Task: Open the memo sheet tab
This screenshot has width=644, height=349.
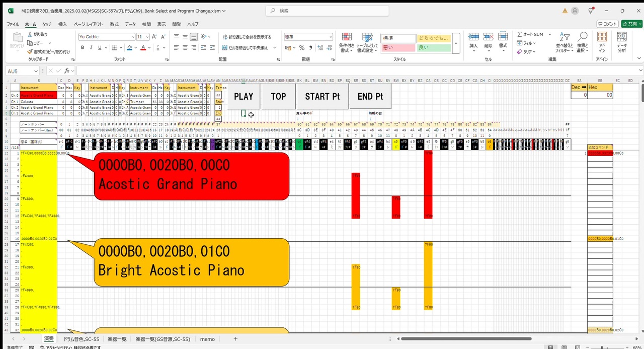Action: 207,339
